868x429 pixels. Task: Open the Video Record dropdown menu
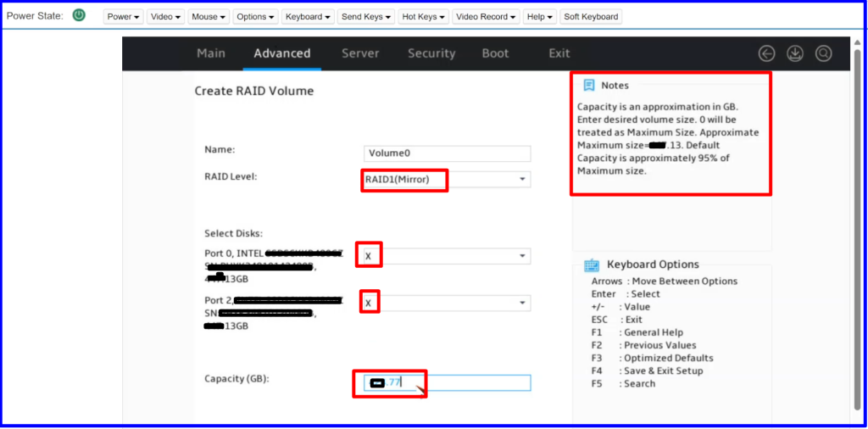pos(486,17)
